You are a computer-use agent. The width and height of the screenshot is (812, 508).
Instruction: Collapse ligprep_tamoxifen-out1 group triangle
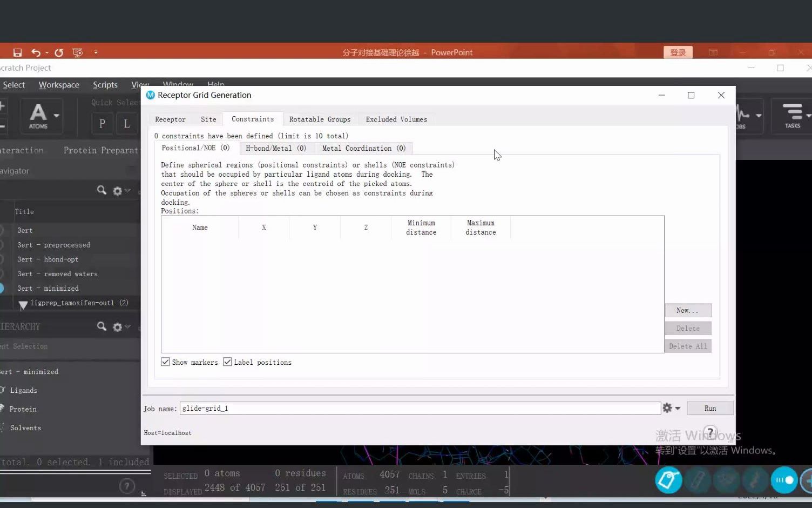[x=23, y=305]
